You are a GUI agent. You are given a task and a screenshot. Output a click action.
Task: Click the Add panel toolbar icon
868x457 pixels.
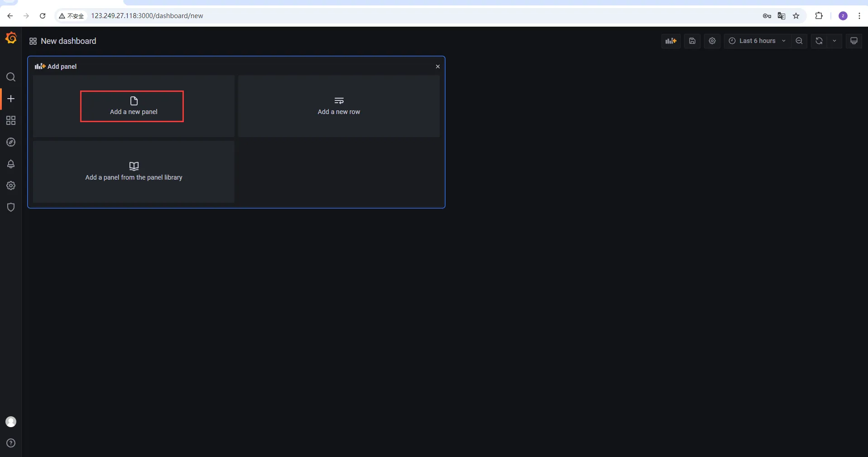click(x=671, y=41)
